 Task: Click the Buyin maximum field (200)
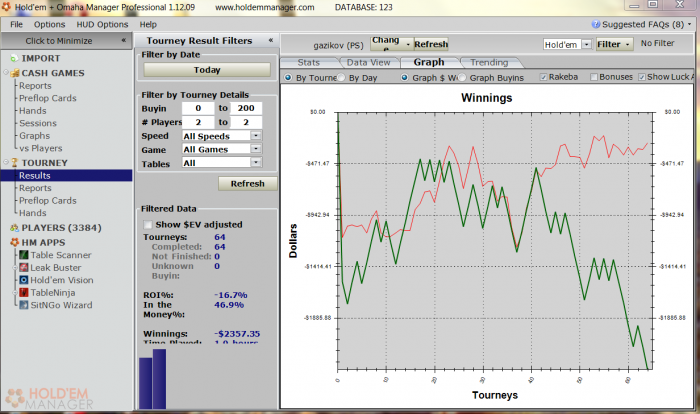click(246, 108)
